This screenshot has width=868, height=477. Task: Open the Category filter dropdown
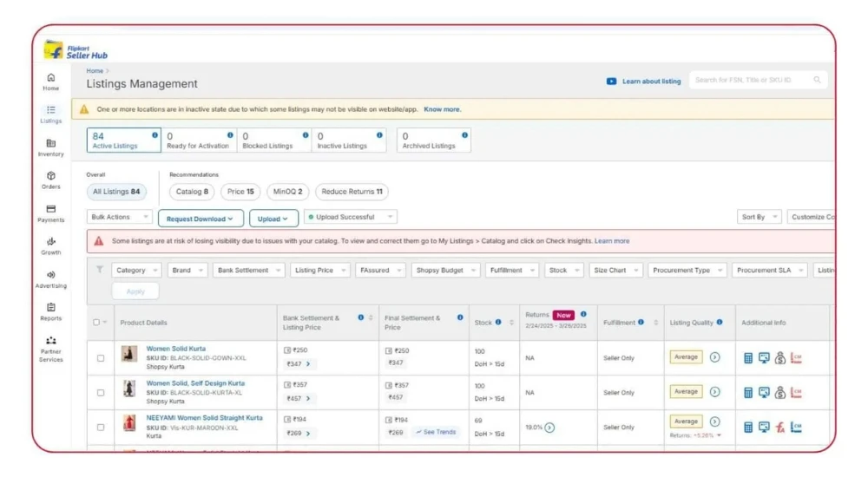(136, 270)
